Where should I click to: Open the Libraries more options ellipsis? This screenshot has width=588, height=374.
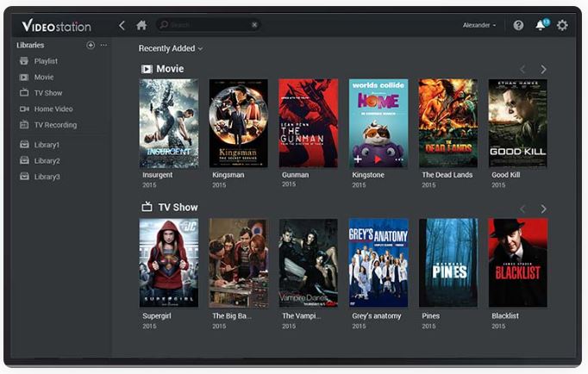[x=103, y=45]
